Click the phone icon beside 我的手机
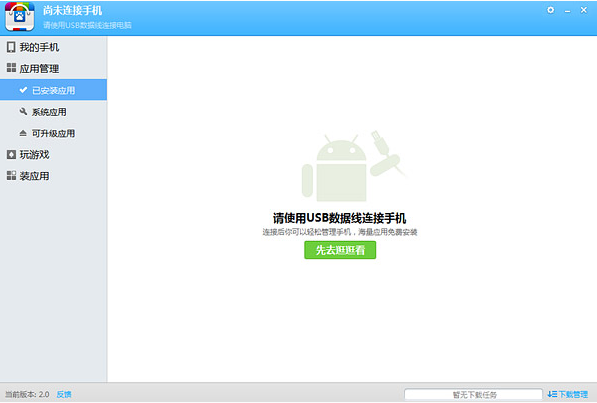597x403 pixels. 11,47
